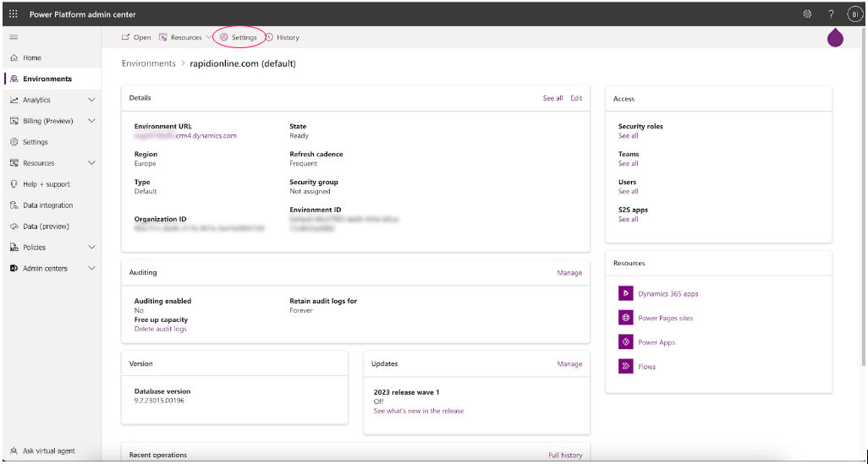Click database version 9.2.23015.00196 text

click(159, 401)
